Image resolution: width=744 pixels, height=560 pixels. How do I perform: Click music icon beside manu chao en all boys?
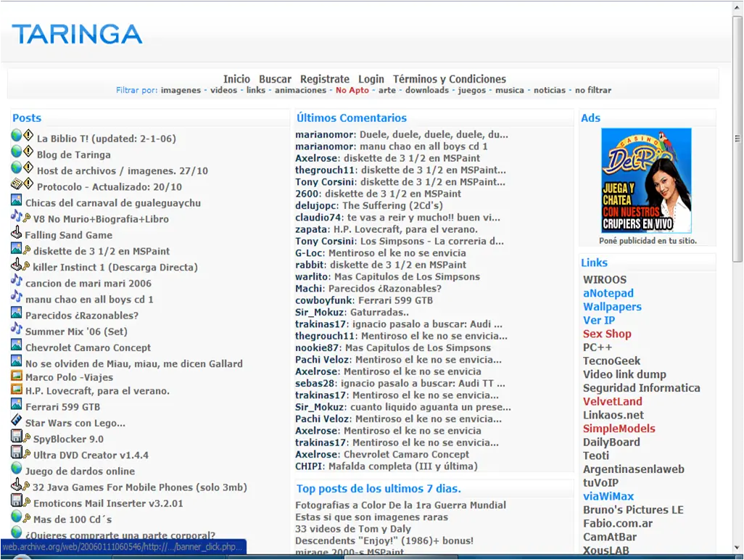pyautogui.click(x=17, y=297)
